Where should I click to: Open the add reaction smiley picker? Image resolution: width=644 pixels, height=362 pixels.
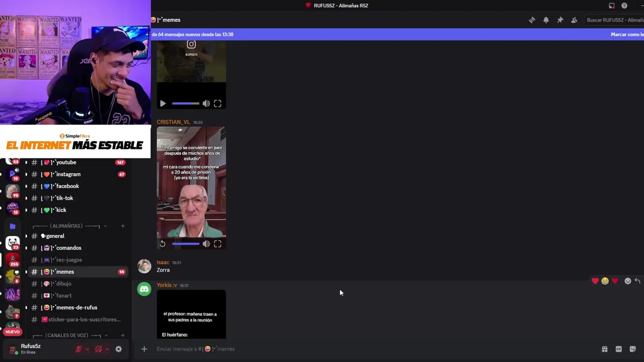627,281
